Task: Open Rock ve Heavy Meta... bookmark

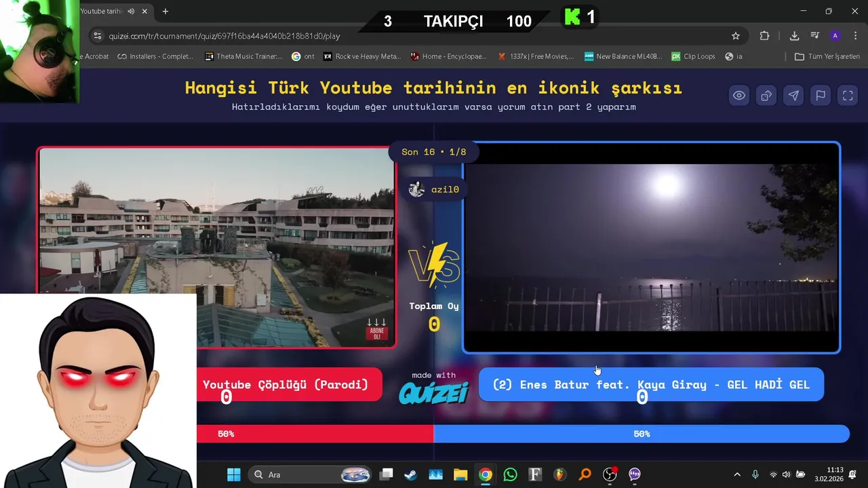Action: pyautogui.click(x=362, y=56)
